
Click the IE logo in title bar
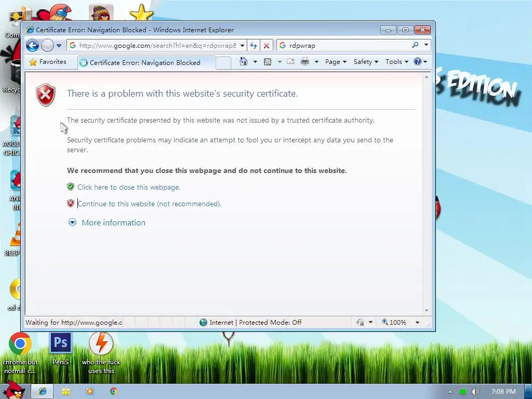[x=30, y=30]
